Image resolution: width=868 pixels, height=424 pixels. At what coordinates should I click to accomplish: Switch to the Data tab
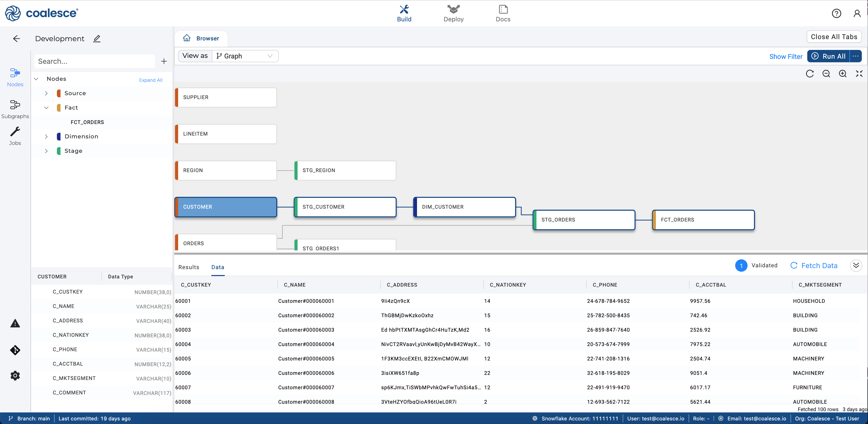(218, 267)
